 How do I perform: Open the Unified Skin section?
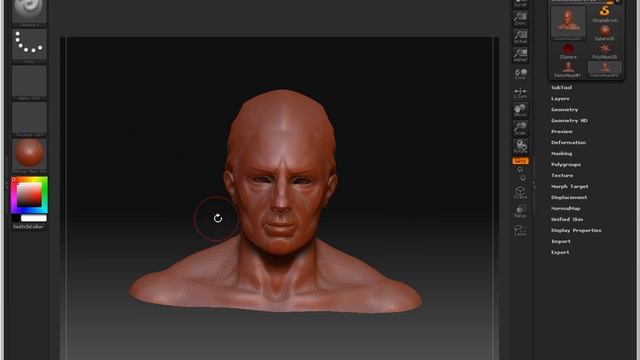click(567, 219)
